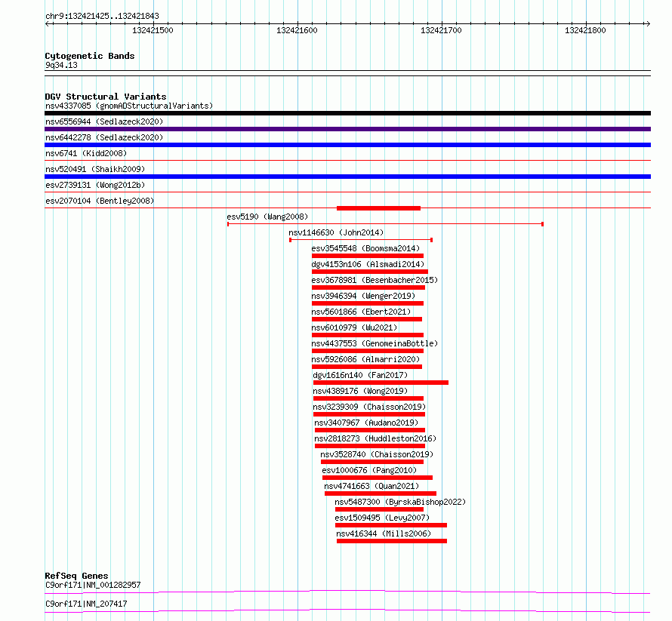Open dgv4153n106 (Alsmadi2014) variant label
The height and width of the screenshot is (621, 672).
coord(368,264)
